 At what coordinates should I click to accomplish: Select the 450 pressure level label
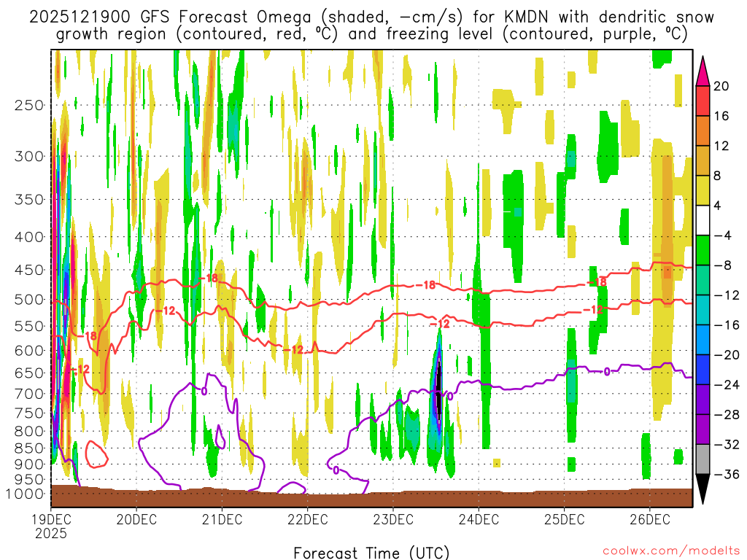click(x=29, y=270)
